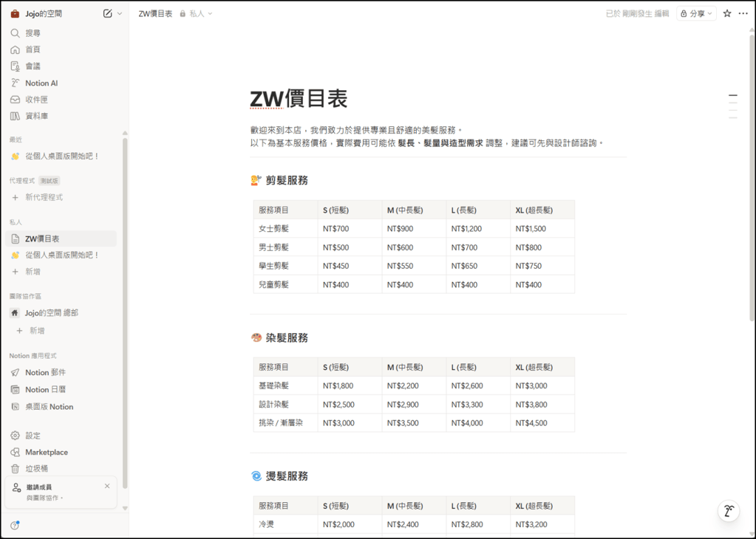Dismiss the 邀請成員 invite card
The width and height of the screenshot is (756, 539).
coord(107,486)
